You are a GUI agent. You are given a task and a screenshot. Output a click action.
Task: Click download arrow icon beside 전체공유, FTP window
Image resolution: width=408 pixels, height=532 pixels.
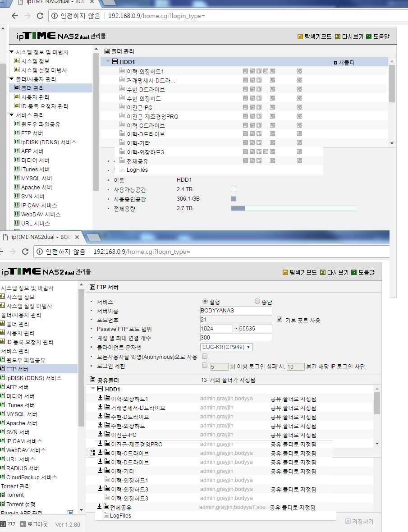coord(99,507)
